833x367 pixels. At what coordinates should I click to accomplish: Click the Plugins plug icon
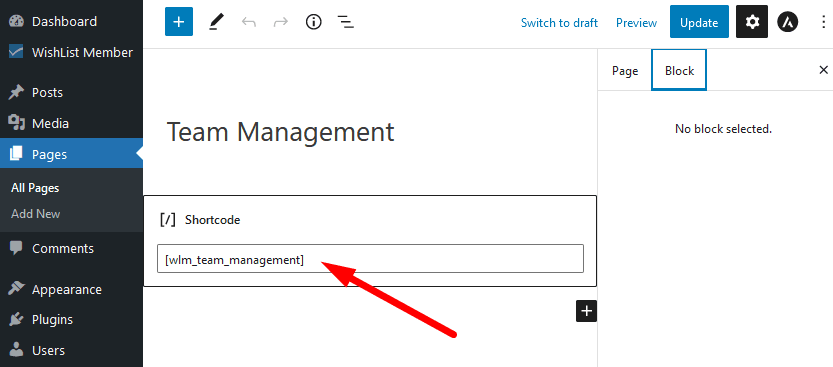click(x=16, y=320)
